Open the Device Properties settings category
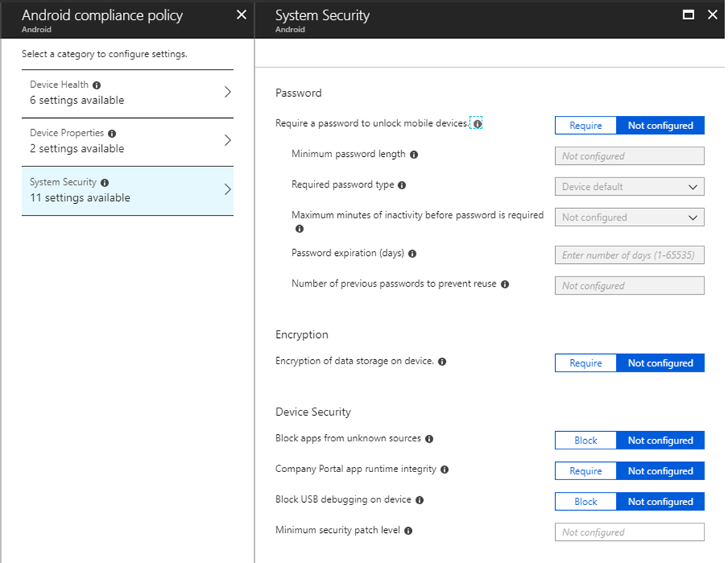Screen dimensions: 728x563 coord(128,141)
